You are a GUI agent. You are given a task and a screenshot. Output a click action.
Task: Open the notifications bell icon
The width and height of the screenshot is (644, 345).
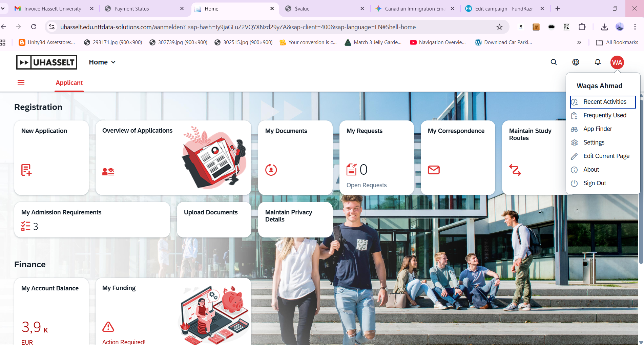(x=598, y=62)
